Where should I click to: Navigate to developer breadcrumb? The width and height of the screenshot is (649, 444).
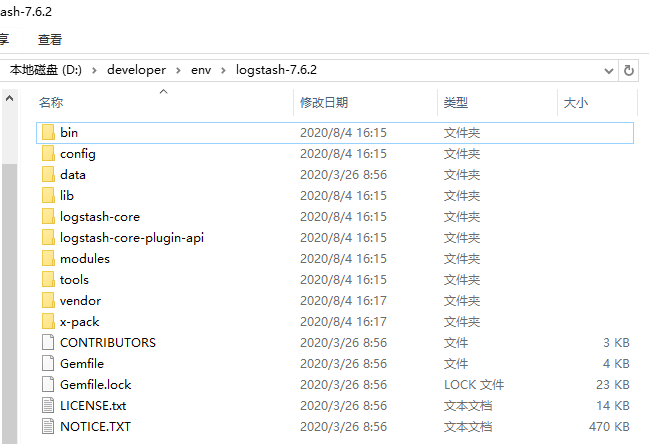[137, 70]
